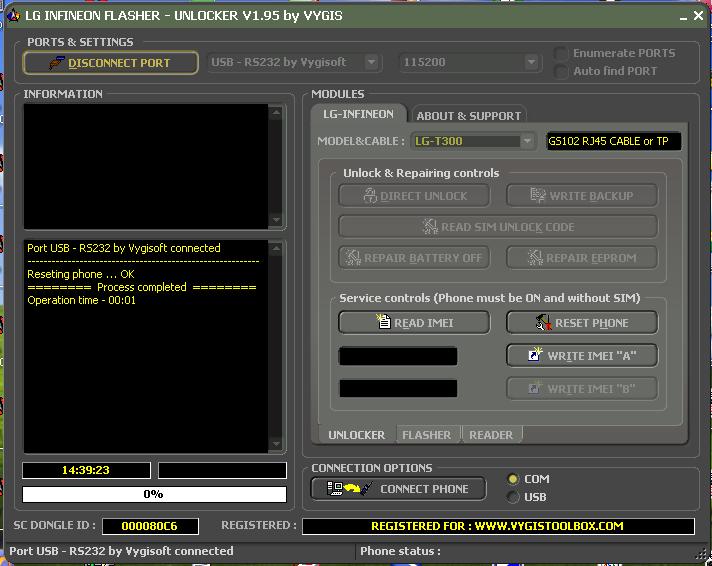The image size is (712, 566).
Task: Click the Repair Battery Off icon
Action: [x=353, y=258]
